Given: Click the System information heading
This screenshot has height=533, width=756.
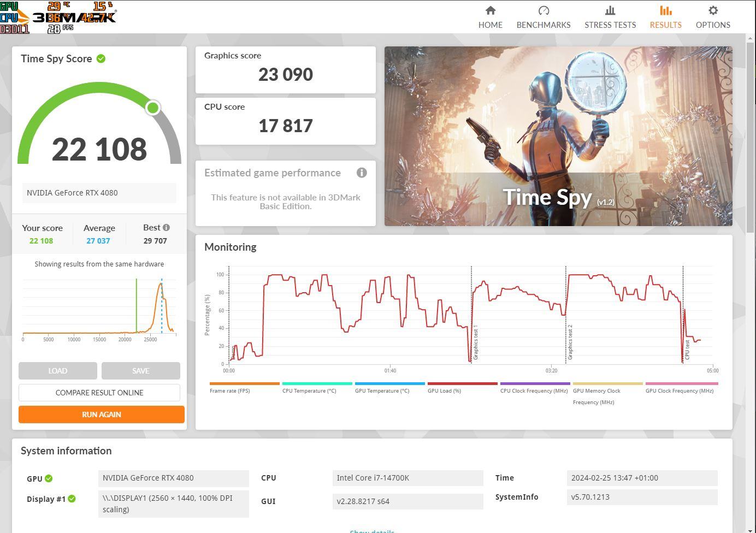Looking at the screenshot, I should coord(66,451).
